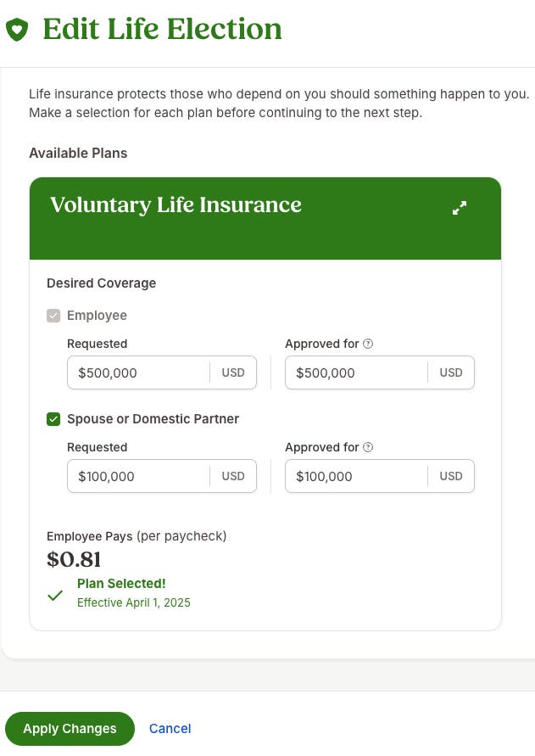Click the Employee Approved for amount field
This screenshot has width=535, height=756.
click(380, 372)
